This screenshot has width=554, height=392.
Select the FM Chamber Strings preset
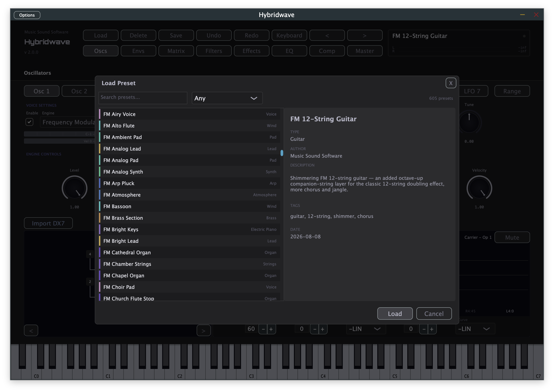coord(189,264)
